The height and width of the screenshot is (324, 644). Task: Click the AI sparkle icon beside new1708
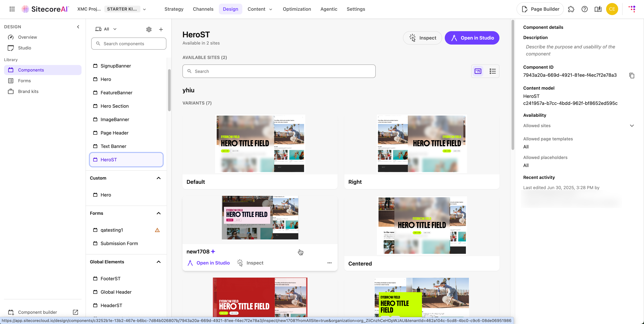coord(213,252)
